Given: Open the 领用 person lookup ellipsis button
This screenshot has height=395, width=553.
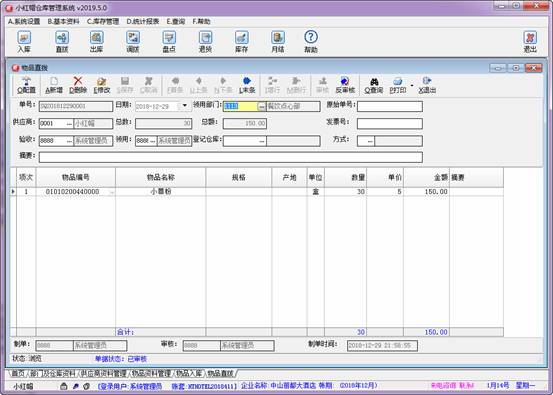Looking at the screenshot, I should point(153,141).
